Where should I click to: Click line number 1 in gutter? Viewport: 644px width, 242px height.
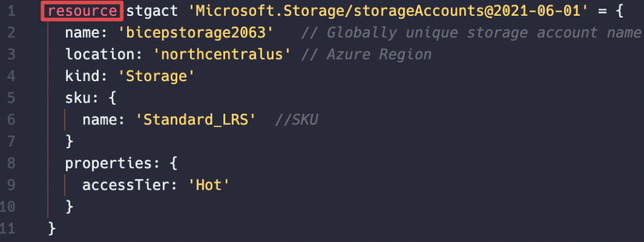point(11,11)
